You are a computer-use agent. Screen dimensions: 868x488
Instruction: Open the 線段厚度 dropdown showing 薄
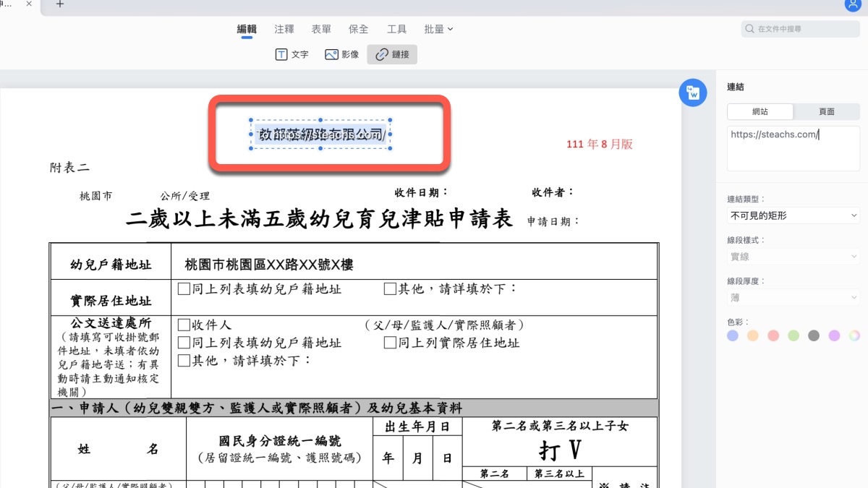click(793, 297)
